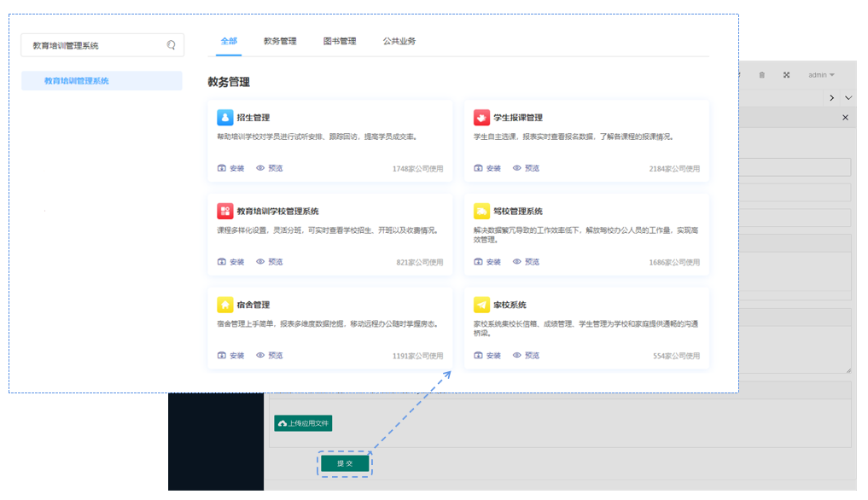Click the 招生管理 app icon
868x500 pixels.
(x=224, y=117)
